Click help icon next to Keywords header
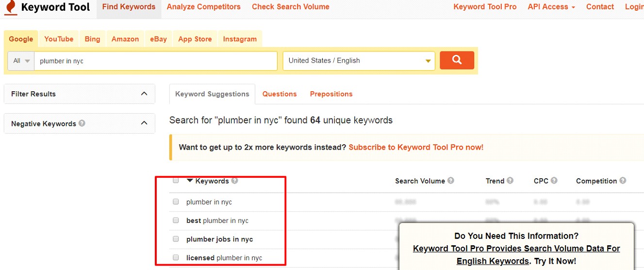The image size is (644, 270). click(235, 181)
